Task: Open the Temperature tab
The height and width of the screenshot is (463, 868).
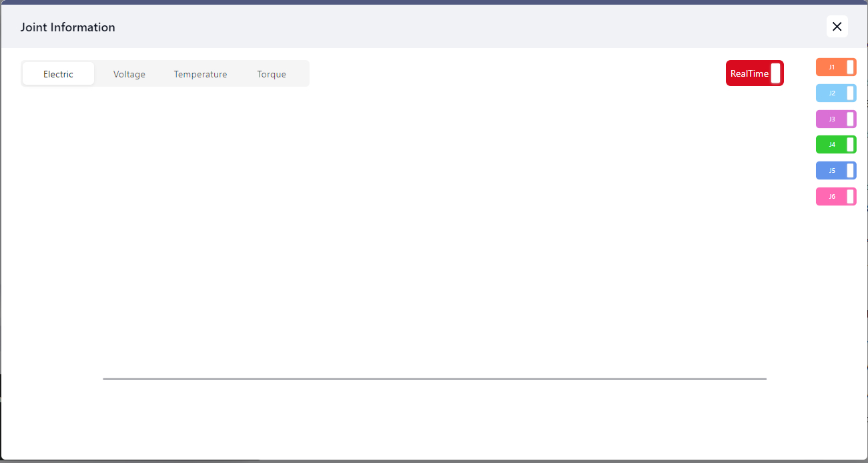Action: [x=200, y=74]
